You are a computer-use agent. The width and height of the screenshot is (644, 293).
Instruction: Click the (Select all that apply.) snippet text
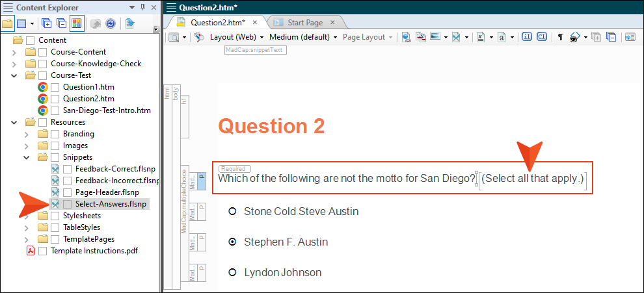[x=533, y=179]
